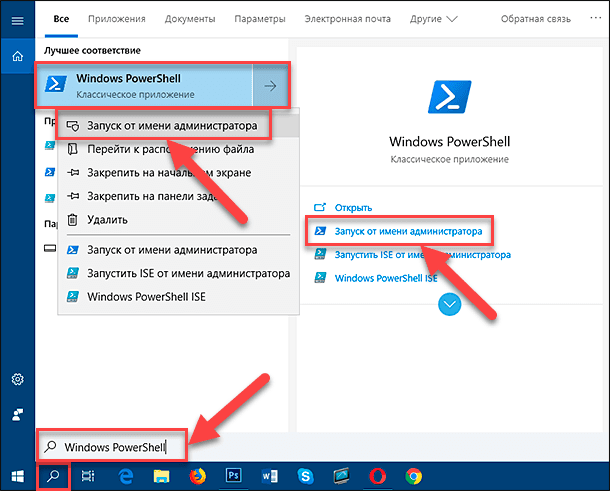Click the Windows PowerShell search input field

click(x=113, y=447)
